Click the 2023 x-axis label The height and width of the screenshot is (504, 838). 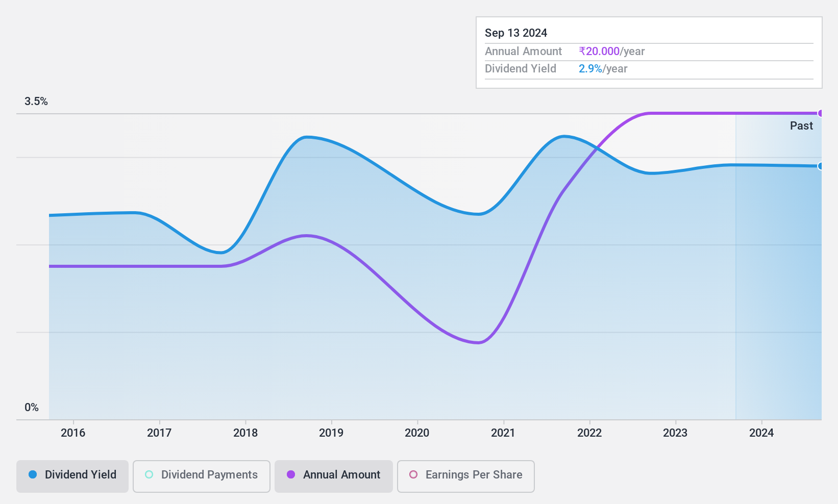point(675,433)
